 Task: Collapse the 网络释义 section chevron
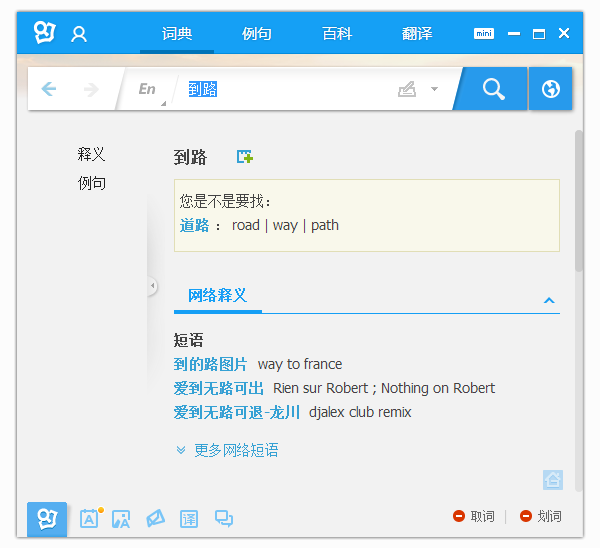549,300
